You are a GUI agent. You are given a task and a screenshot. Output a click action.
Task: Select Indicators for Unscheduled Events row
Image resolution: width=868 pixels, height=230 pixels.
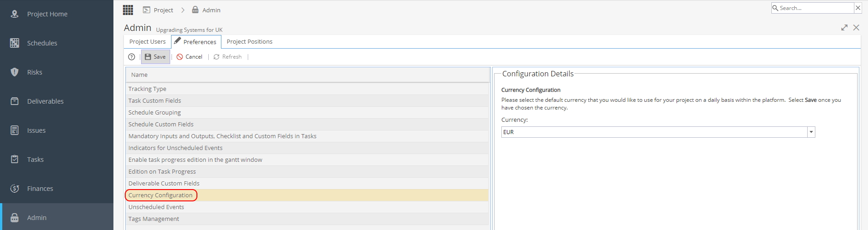point(307,148)
